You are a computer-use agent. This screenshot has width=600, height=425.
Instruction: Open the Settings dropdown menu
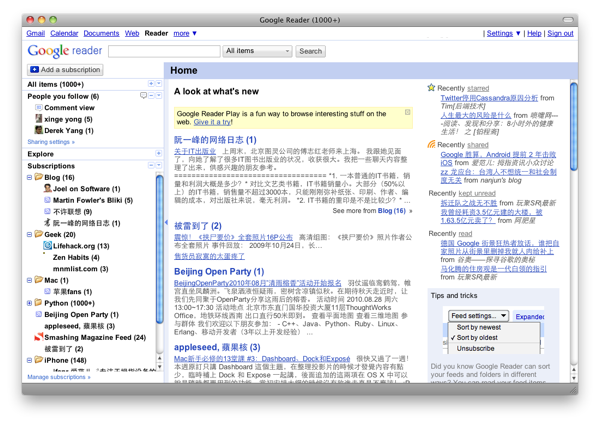pyautogui.click(x=503, y=33)
